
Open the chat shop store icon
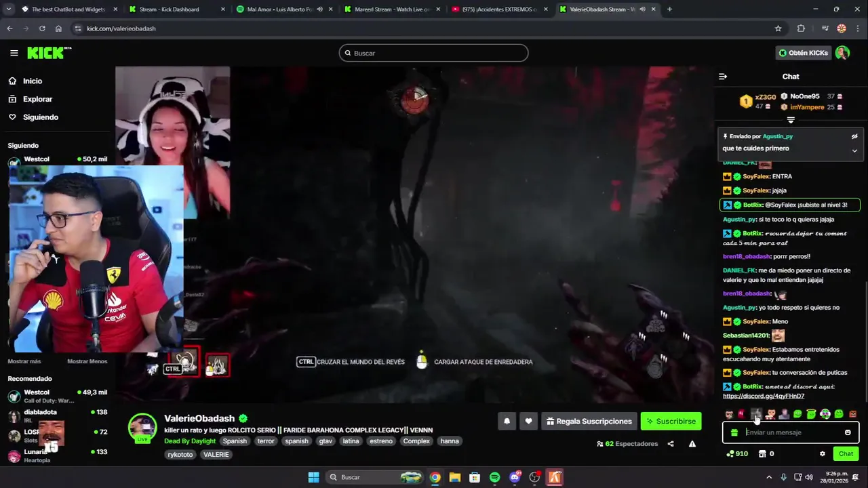[x=762, y=454]
